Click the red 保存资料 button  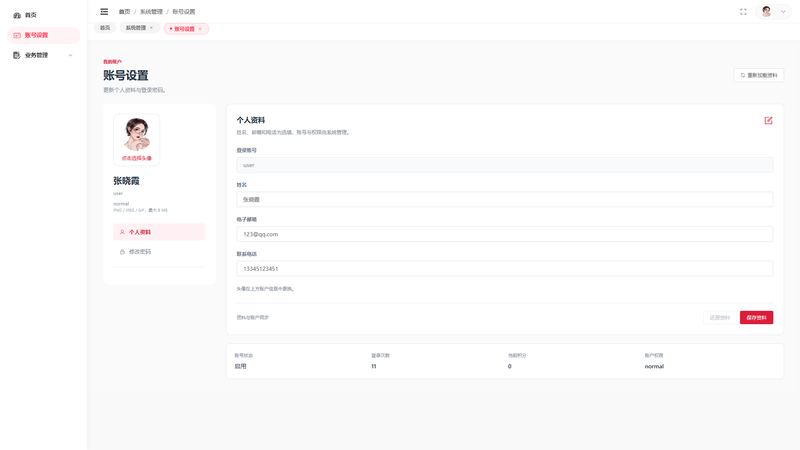click(756, 318)
